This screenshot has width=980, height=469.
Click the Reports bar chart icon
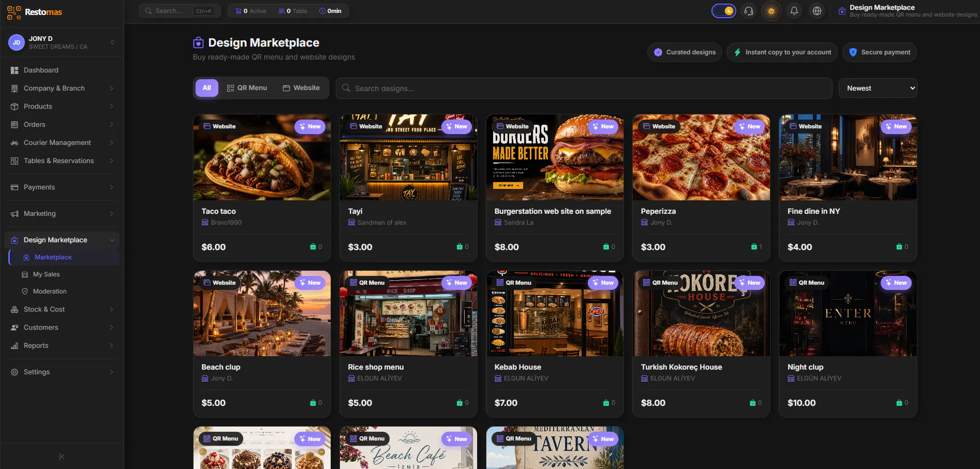pos(14,346)
